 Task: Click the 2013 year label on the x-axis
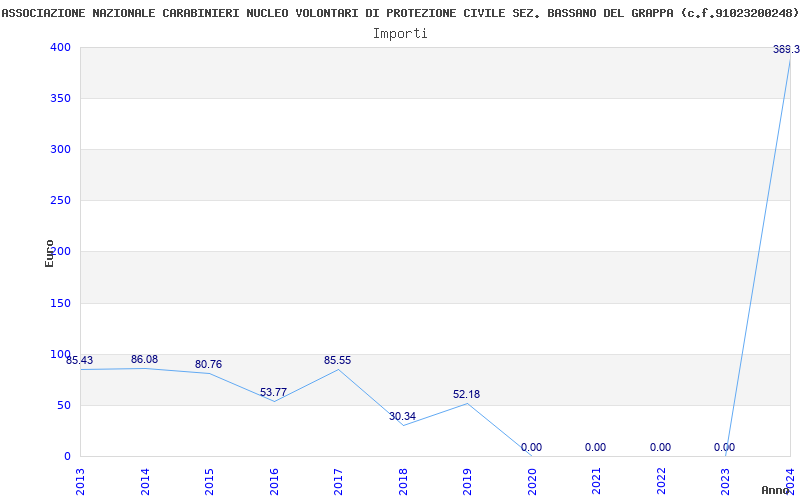81,479
